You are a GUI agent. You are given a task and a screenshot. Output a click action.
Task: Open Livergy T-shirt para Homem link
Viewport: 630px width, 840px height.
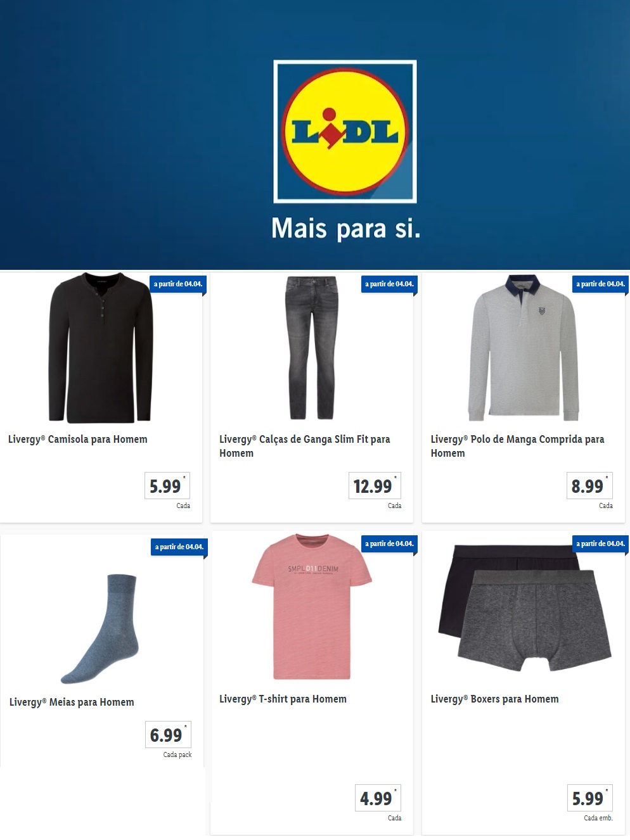pyautogui.click(x=283, y=699)
